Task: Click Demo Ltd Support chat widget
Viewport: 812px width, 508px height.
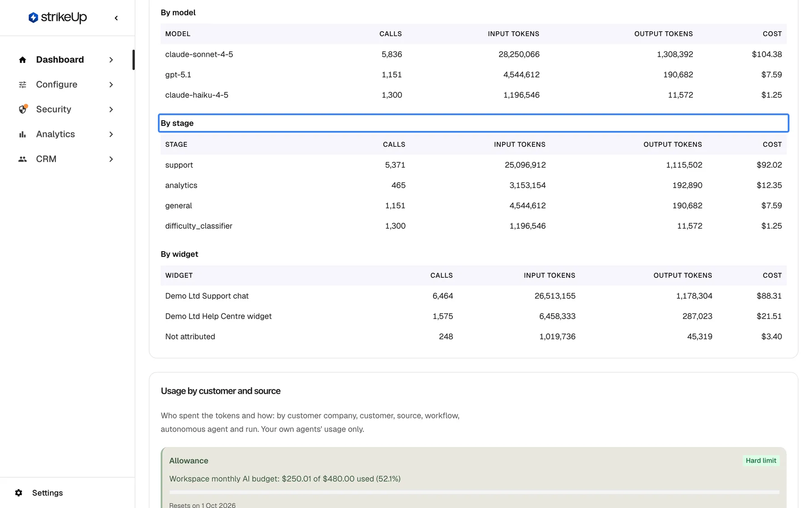Action: pos(207,296)
